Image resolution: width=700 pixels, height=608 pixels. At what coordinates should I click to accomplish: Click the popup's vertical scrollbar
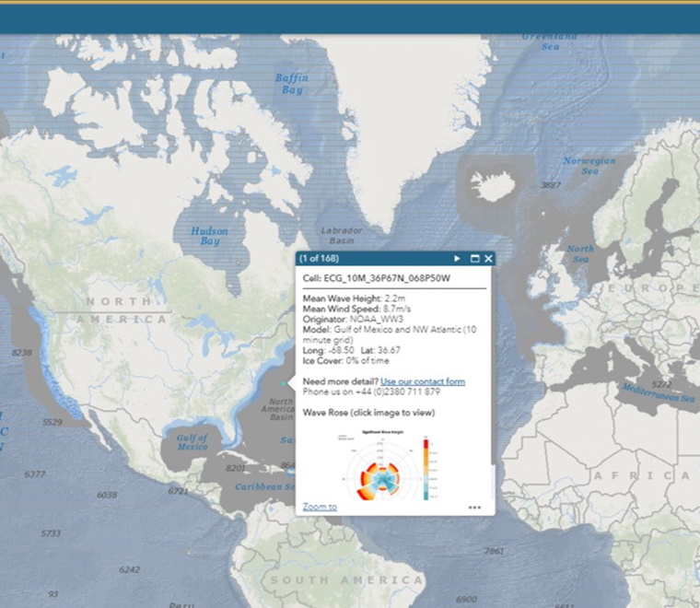[x=492, y=368]
